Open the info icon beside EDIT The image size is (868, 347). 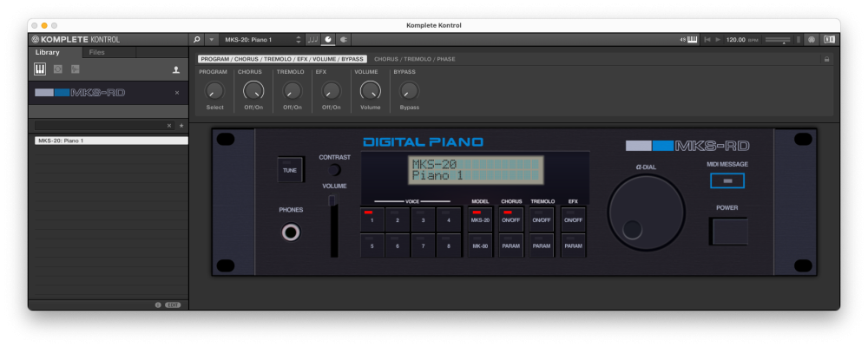[158, 305]
